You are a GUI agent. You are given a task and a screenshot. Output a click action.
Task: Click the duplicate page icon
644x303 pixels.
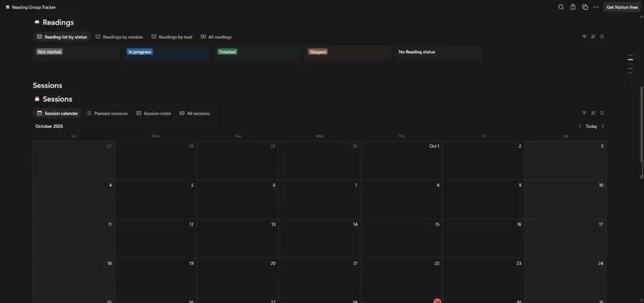(x=585, y=7)
